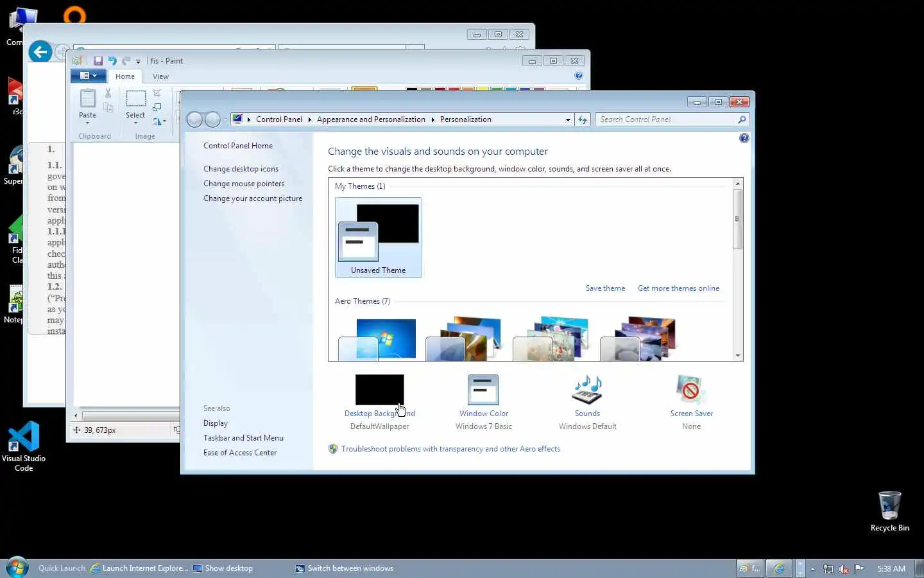Click Personalization help question mark icon

click(744, 138)
